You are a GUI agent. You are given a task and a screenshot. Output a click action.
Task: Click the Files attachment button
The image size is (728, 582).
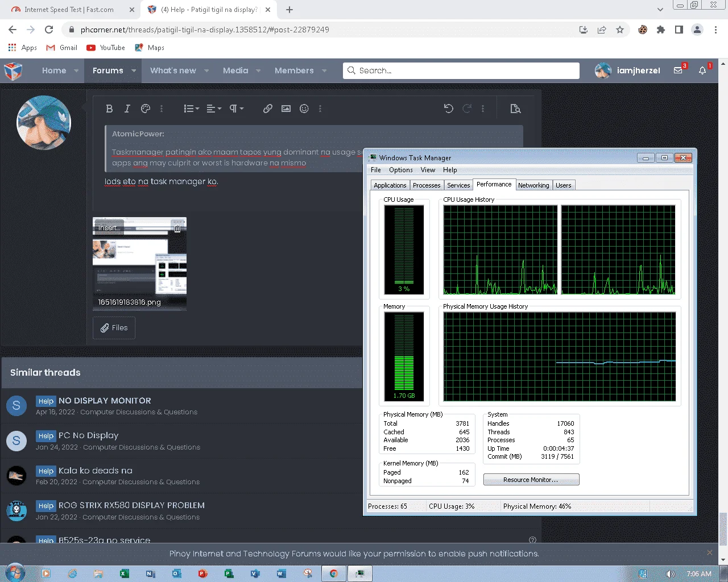pyautogui.click(x=114, y=328)
